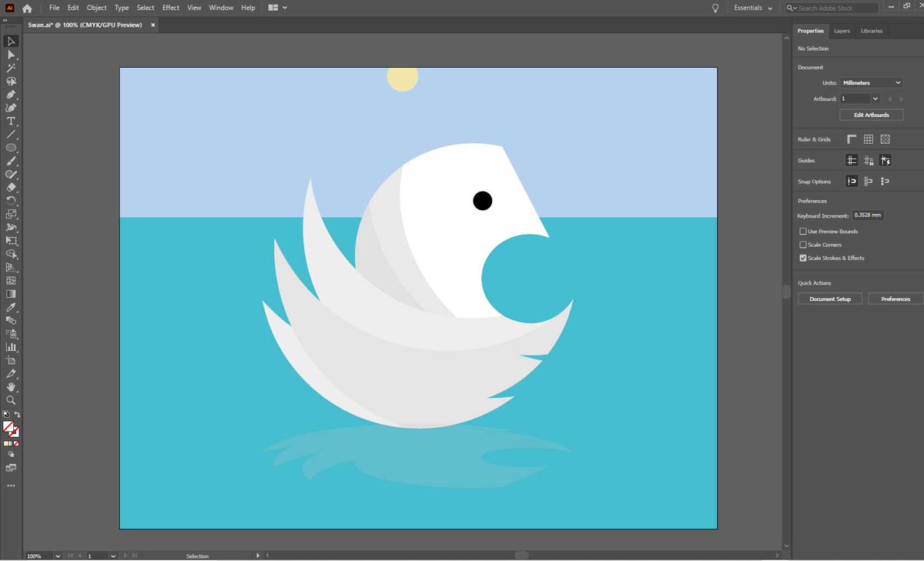Pick the Eyedropper tool
The image size is (924, 561).
coord(11,307)
